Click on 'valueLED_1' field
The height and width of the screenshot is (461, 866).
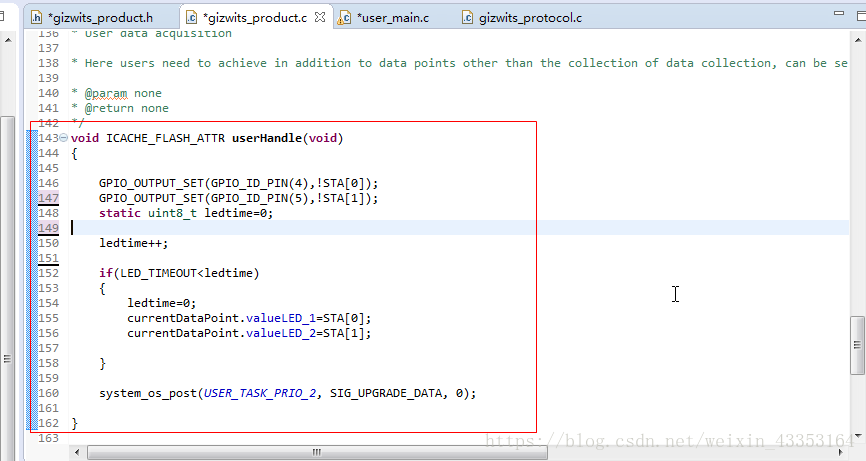point(281,319)
